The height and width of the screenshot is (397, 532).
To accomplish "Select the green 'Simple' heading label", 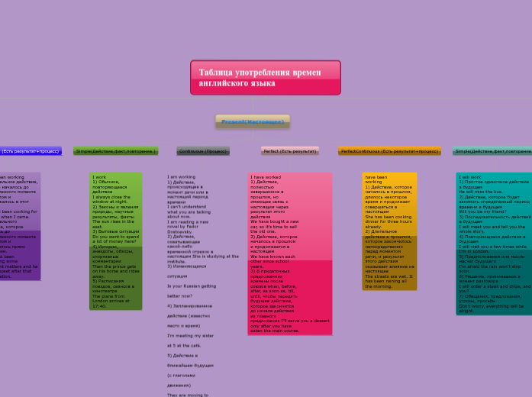I will coord(116,151).
